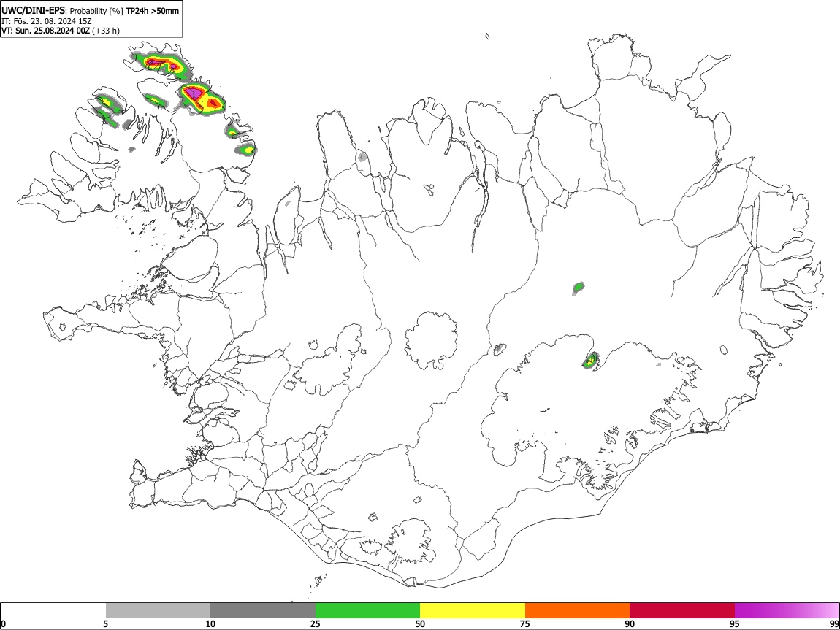Viewport: 840px width, 630px height.
Task: Click the legend value '50'
Action: 420,623
